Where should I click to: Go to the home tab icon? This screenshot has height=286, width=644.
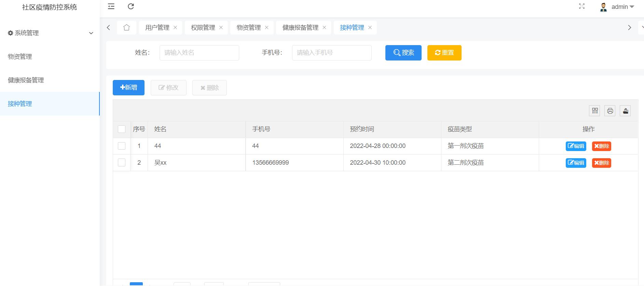126,28
